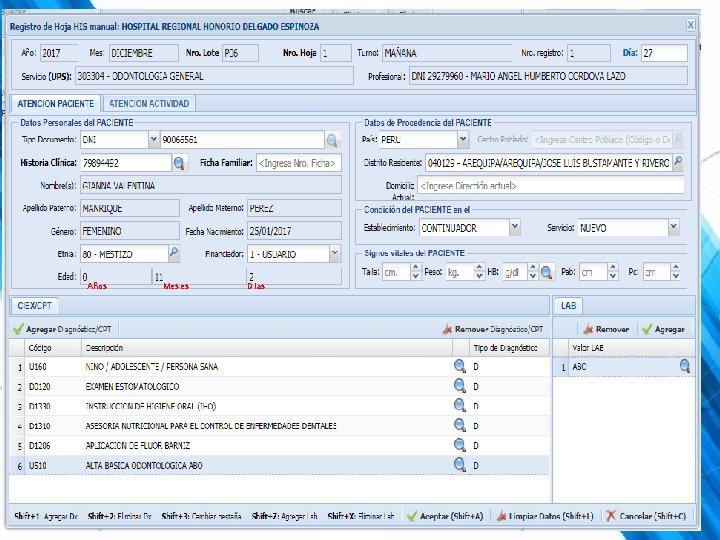Click magnifier icon beside ABO lab value
This screenshot has height=540, width=720.
[685, 366]
